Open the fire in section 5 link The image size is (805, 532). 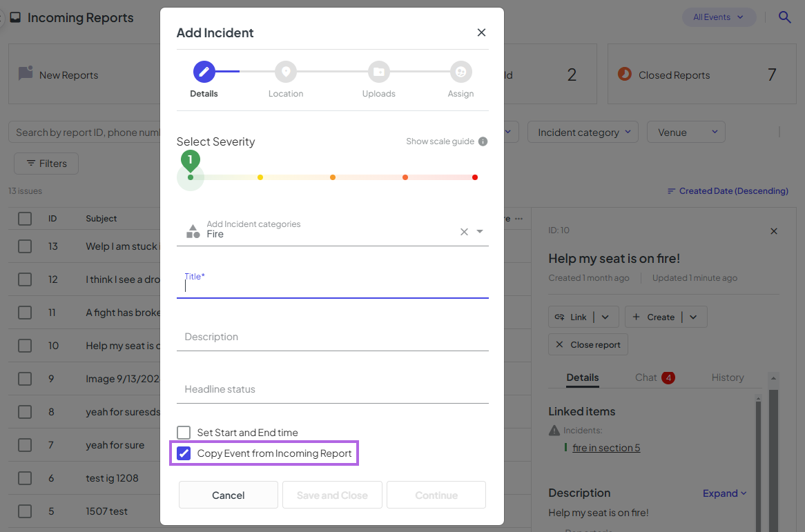606,448
